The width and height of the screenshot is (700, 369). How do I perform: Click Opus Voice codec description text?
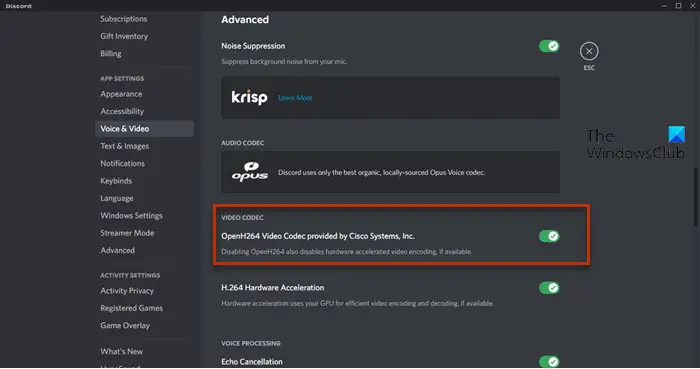382,172
